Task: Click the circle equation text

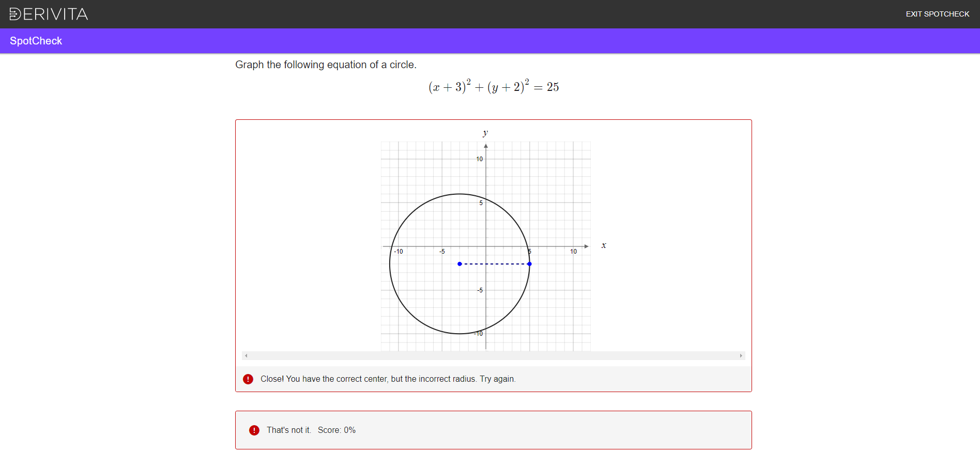Action: click(x=493, y=87)
